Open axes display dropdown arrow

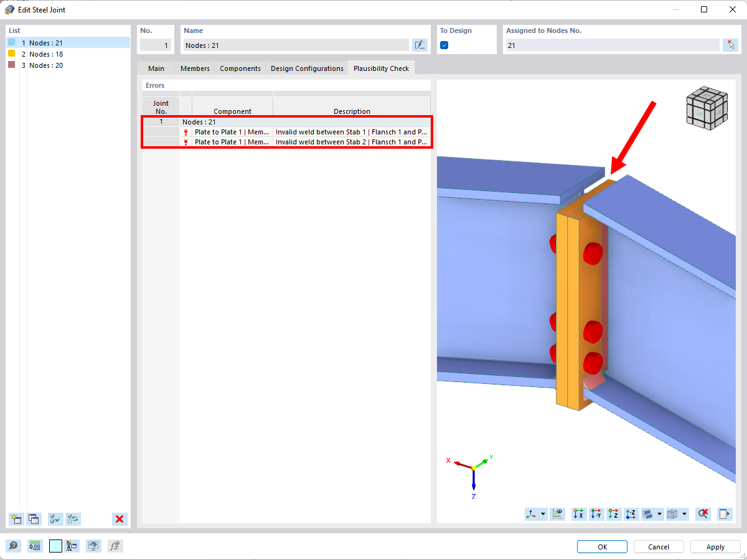pyautogui.click(x=543, y=514)
